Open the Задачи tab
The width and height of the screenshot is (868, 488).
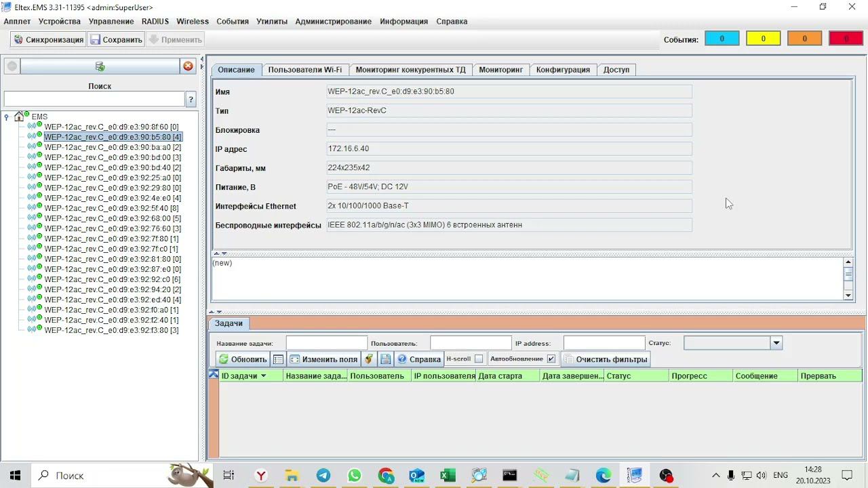coord(229,324)
